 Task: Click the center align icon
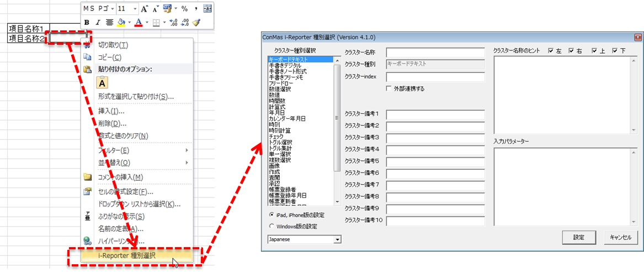109,23
